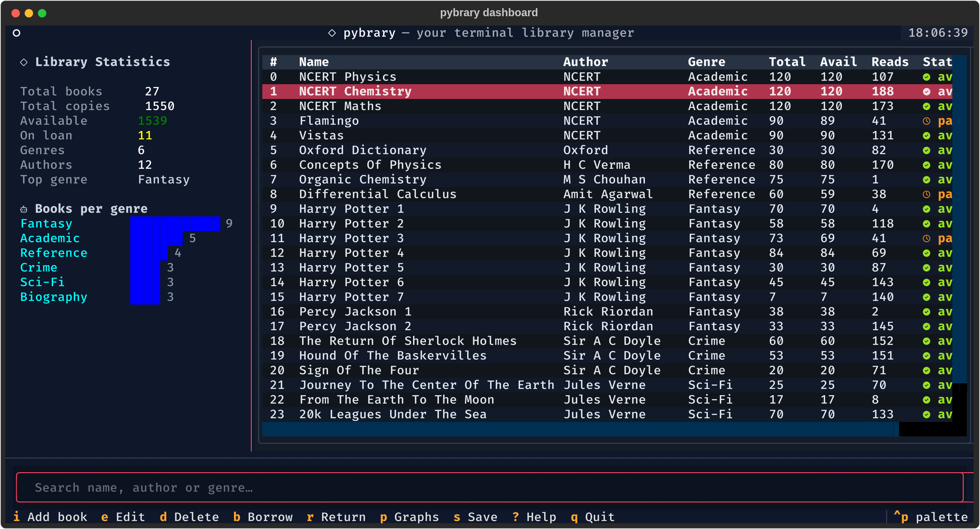
Task: Click the On loan value 11
Action: (x=145, y=136)
